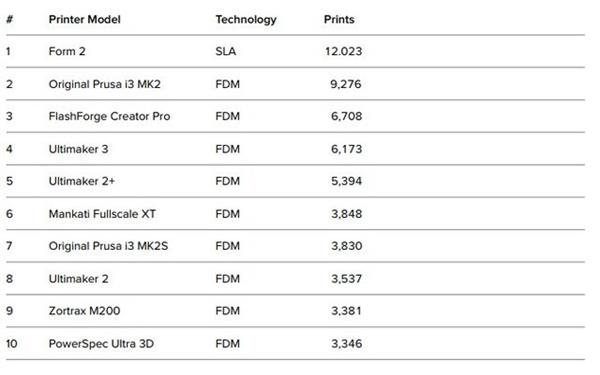Click the Technology column header
Viewport: 600px width, 375px height.
[246, 20]
